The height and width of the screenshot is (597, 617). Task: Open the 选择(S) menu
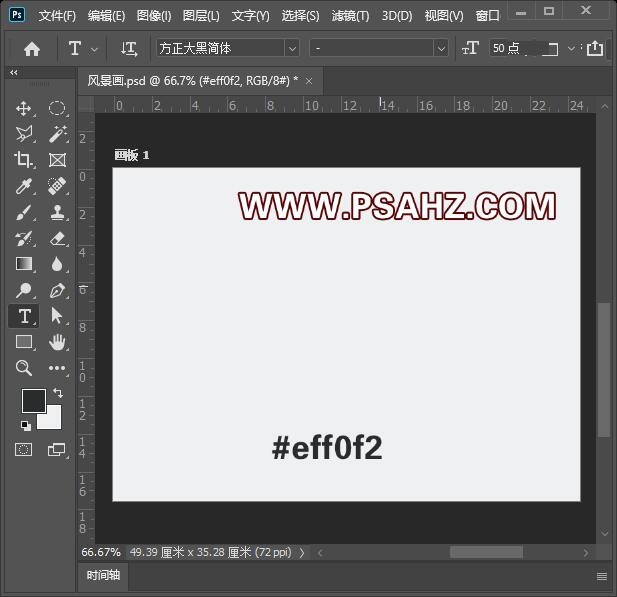[x=300, y=16]
